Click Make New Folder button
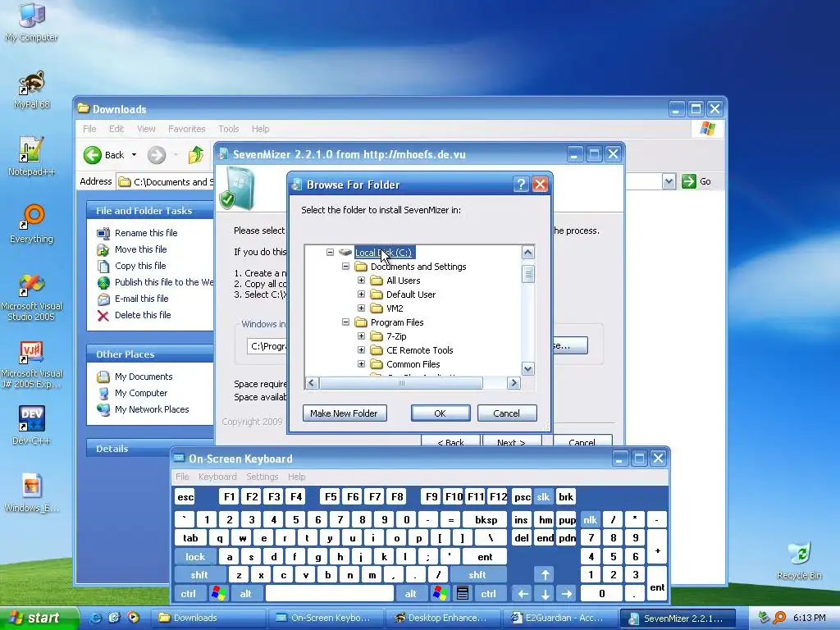 coord(345,413)
